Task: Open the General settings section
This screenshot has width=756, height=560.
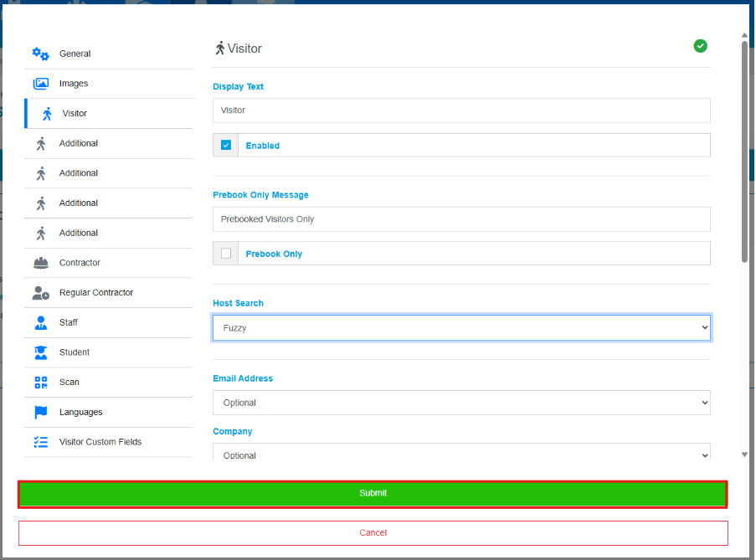Action: 109,54
